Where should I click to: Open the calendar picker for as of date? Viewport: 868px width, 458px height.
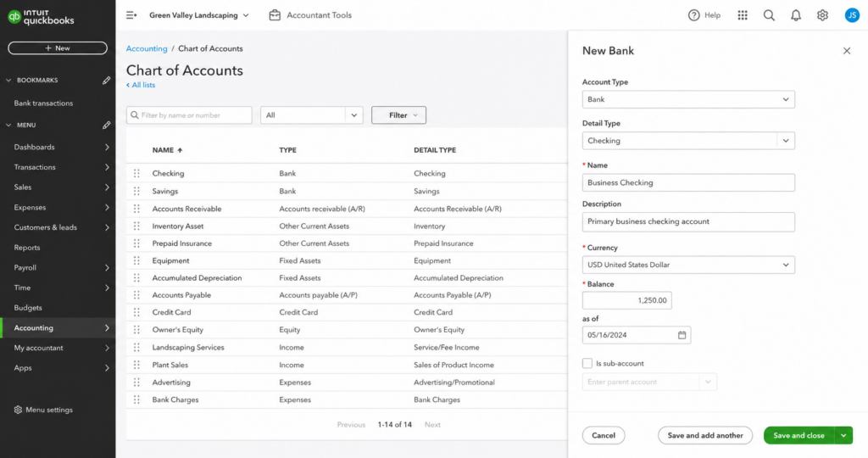(682, 335)
